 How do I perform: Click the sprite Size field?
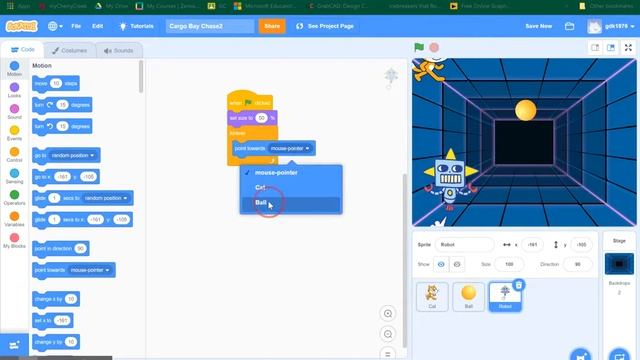point(509,264)
